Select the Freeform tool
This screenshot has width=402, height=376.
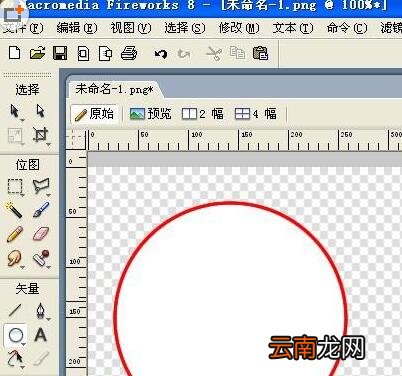15,359
